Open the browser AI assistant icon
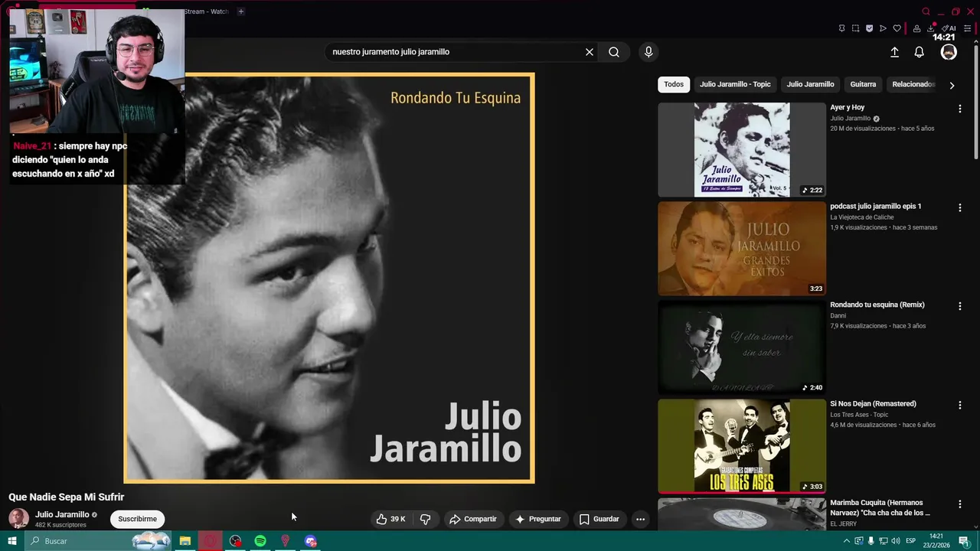The image size is (980, 551). click(949, 28)
